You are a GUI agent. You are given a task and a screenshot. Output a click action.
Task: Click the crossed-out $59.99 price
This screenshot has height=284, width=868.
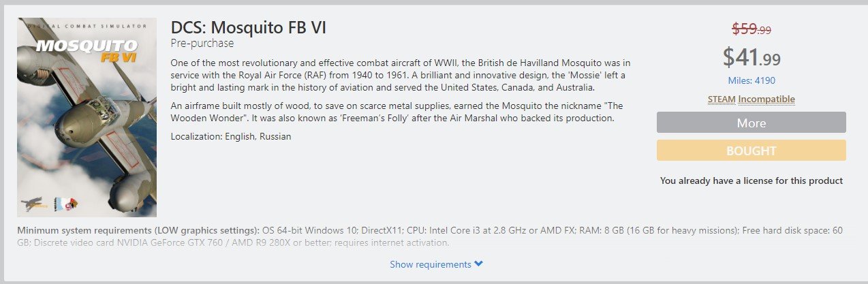coord(751,29)
